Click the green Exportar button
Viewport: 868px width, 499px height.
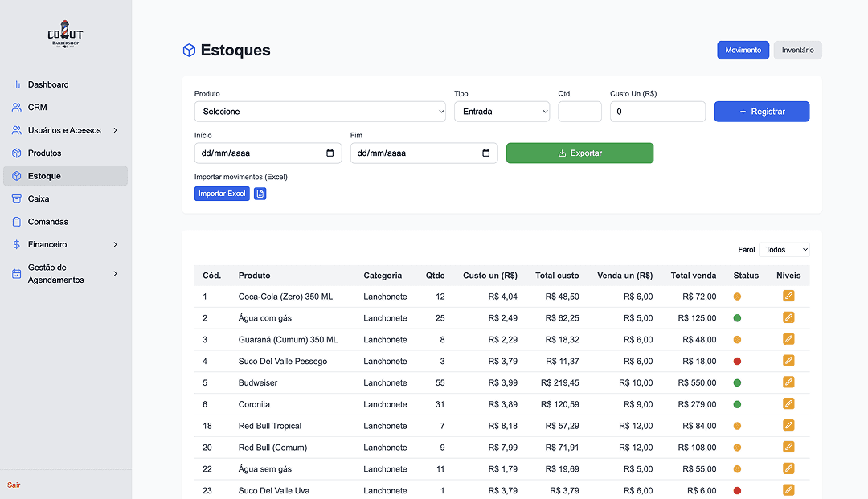[x=579, y=153]
